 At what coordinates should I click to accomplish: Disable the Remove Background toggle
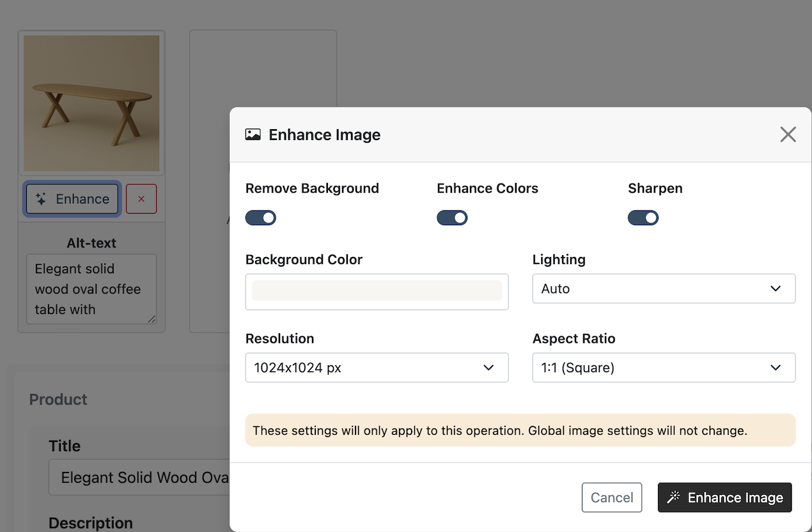(x=260, y=217)
